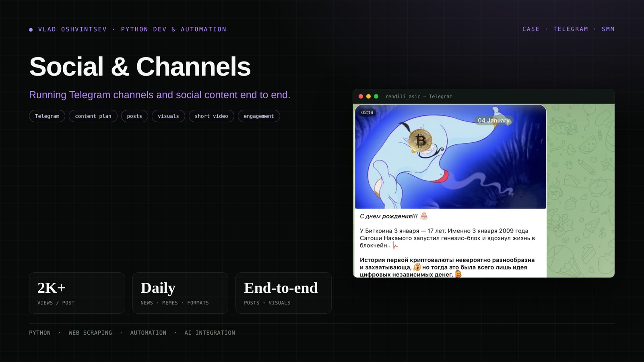Click the content plan tag pill
Image resolution: width=644 pixels, height=362 pixels.
(x=93, y=116)
